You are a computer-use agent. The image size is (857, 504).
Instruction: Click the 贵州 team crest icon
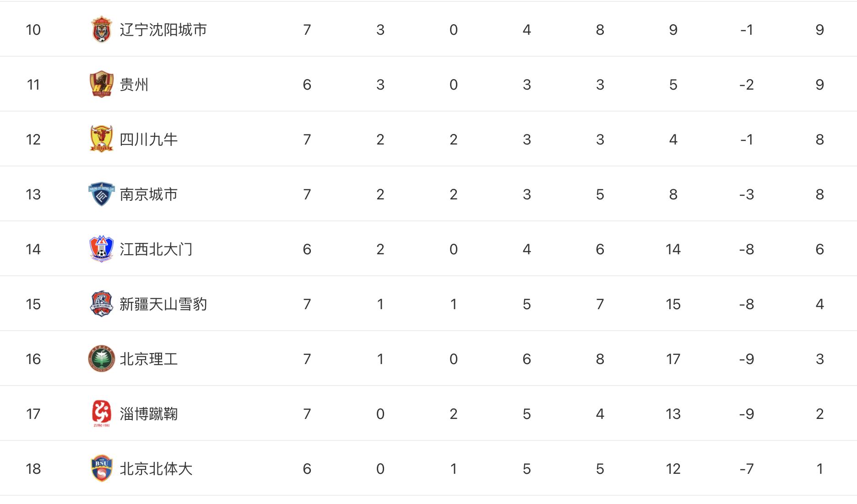coord(101,85)
